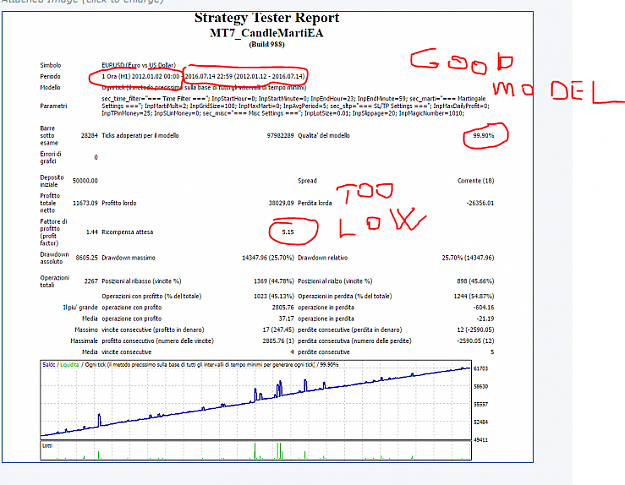Click the net profit value '11673.09'

(85, 203)
